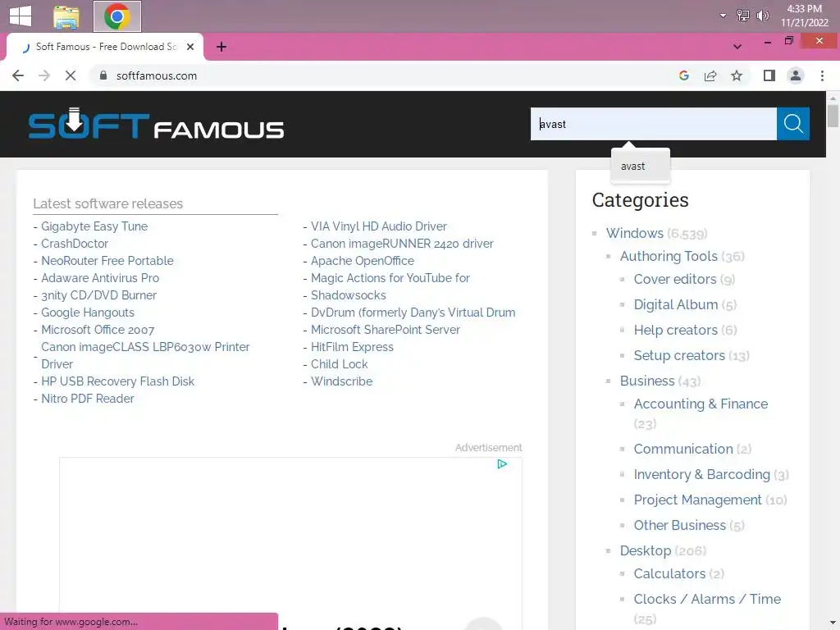This screenshot has height=630, width=840.
Task: Select the Soft Famous browser tab
Action: pos(105,47)
